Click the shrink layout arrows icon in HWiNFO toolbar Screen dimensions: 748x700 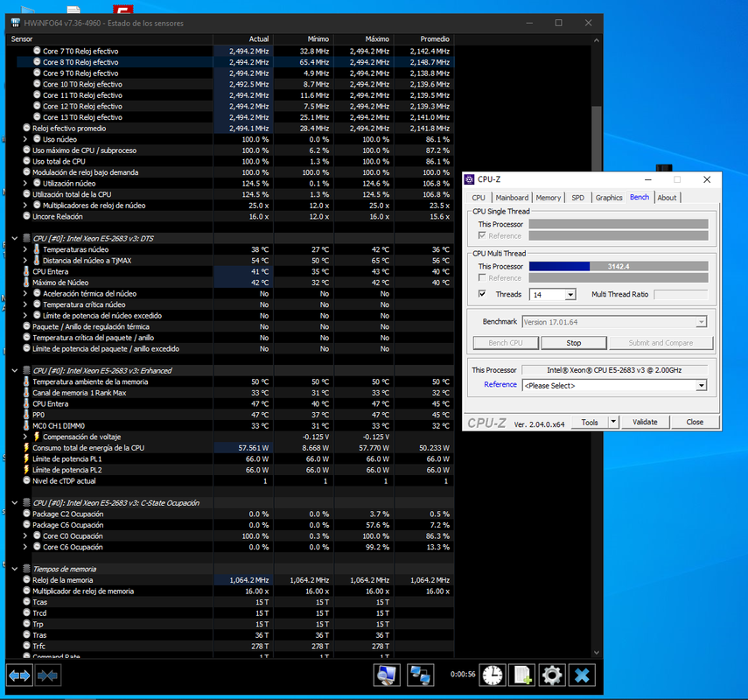48,675
